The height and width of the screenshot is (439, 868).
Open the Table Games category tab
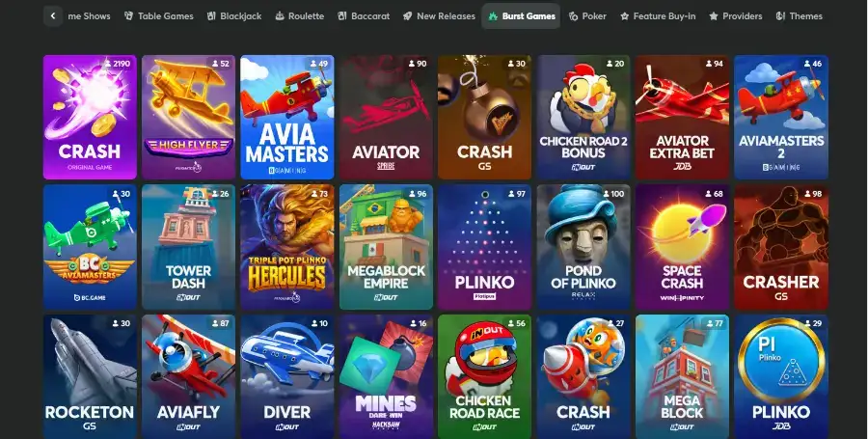[159, 16]
